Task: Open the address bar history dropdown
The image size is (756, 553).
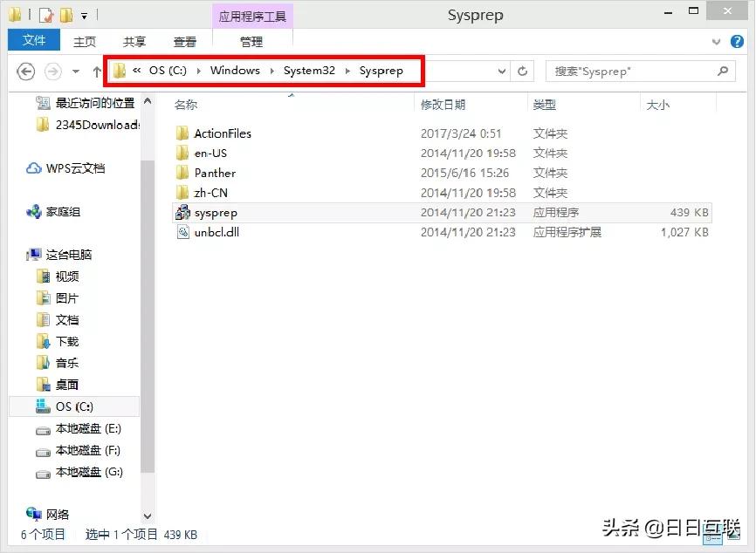Action: [501, 71]
